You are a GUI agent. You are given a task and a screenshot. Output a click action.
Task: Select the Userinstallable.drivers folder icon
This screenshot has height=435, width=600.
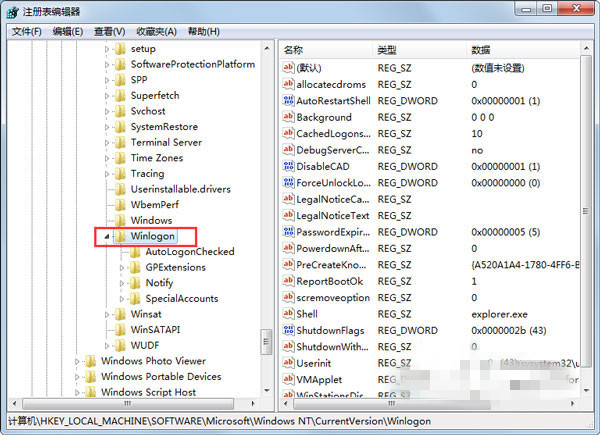click(x=120, y=189)
